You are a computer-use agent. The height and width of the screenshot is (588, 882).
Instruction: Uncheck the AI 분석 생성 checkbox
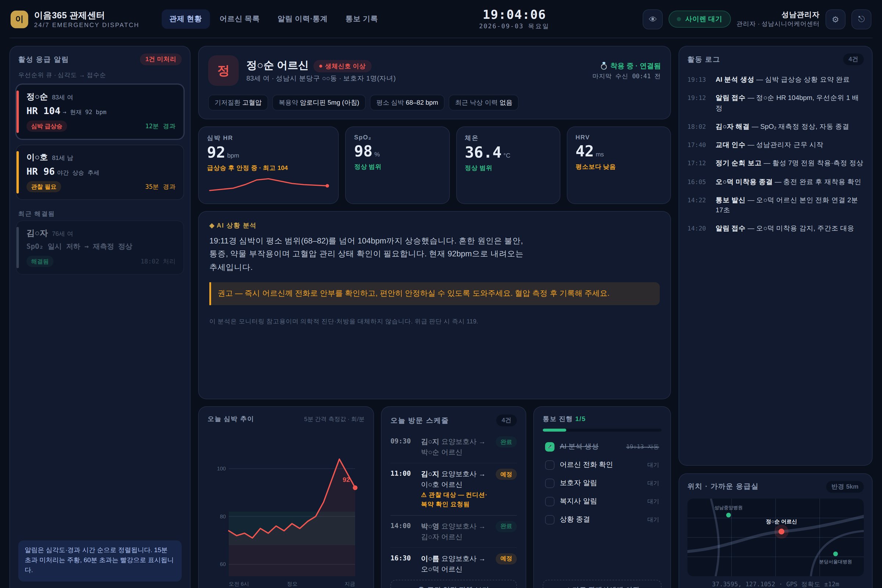[549, 447]
